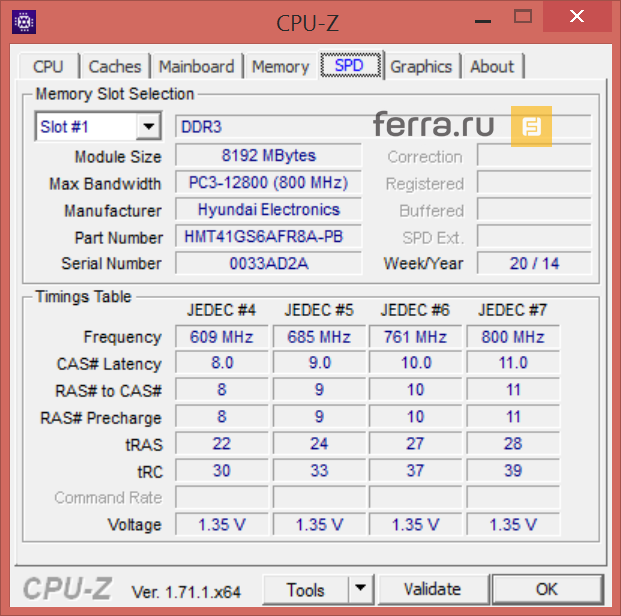This screenshot has width=621, height=616.
Task: Click the OK button
Action: tap(546, 589)
